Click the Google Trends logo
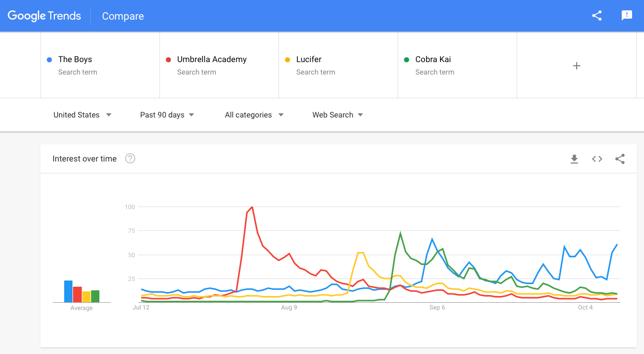The width and height of the screenshot is (644, 354). tap(45, 16)
